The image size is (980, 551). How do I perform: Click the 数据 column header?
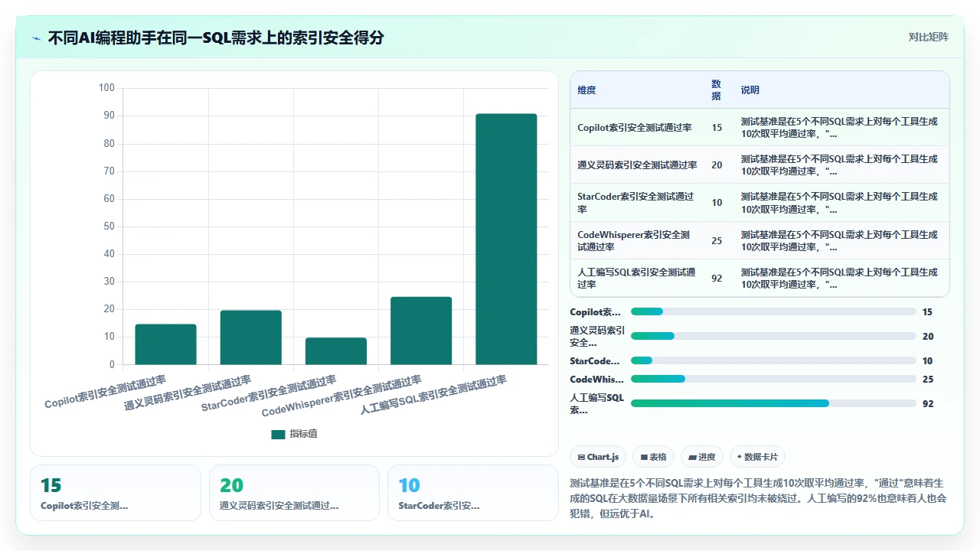pyautogui.click(x=716, y=90)
